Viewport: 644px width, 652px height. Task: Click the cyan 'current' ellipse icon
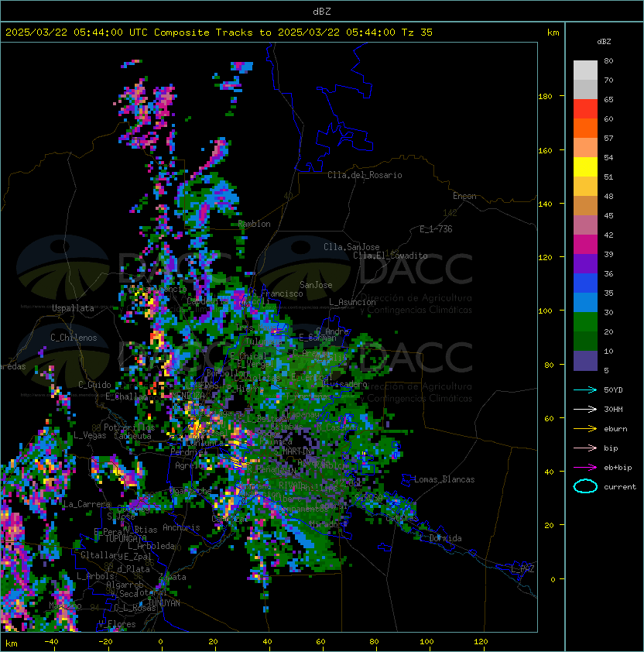pyautogui.click(x=585, y=486)
